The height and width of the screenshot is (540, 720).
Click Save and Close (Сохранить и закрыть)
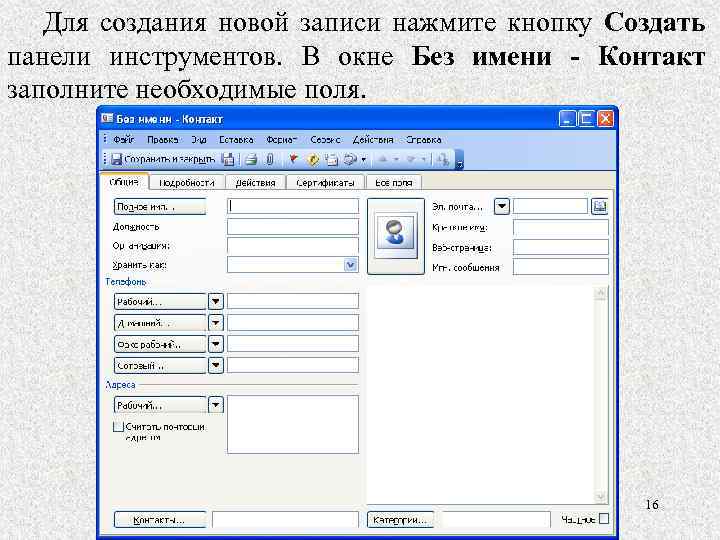(x=163, y=159)
